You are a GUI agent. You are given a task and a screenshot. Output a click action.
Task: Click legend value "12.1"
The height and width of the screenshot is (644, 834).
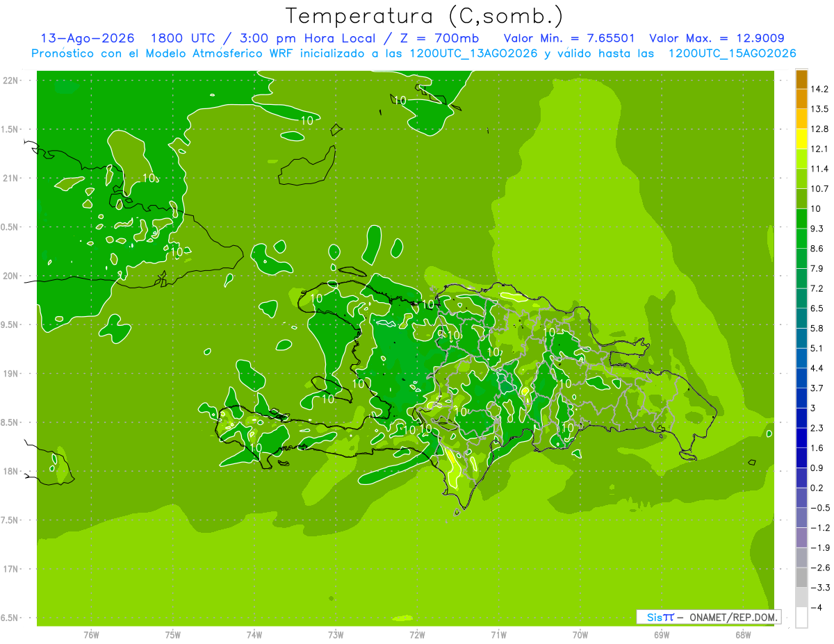[819, 149]
